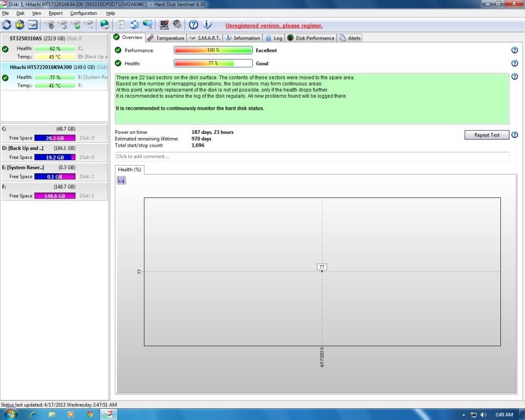Click the Refresh disk status toolbar icon
Screen dimensions: 525x420
[x=7, y=25]
